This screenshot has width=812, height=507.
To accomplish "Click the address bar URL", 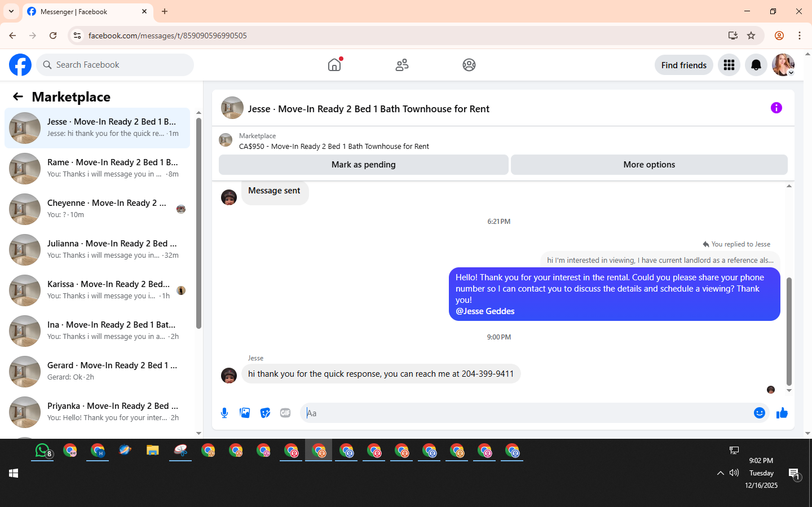I will click(x=167, y=36).
